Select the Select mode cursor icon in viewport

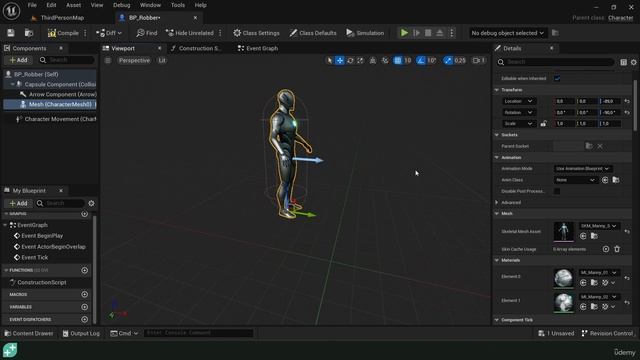329,60
